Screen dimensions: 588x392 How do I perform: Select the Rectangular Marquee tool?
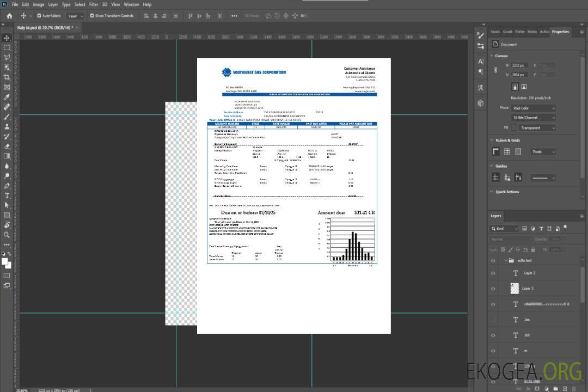coord(7,48)
